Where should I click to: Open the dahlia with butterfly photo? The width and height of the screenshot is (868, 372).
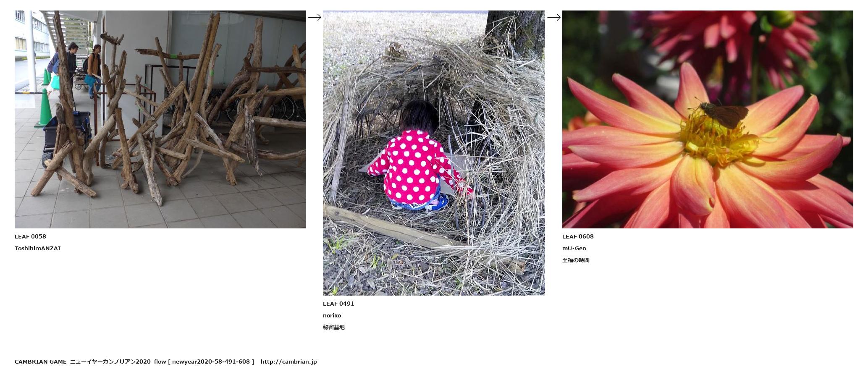[x=708, y=119]
